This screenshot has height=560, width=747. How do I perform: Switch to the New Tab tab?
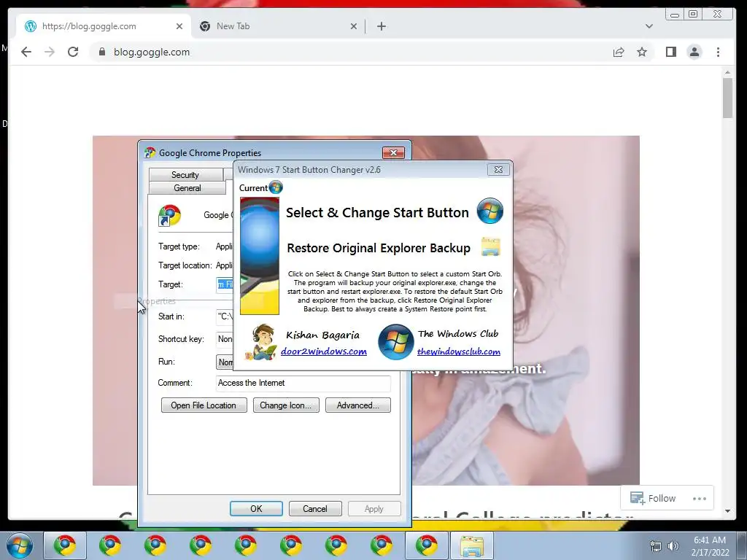pos(278,26)
